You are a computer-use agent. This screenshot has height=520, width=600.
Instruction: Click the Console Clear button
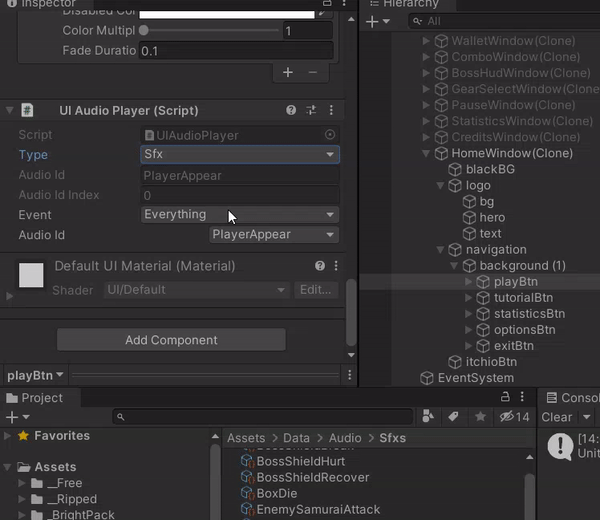point(557,417)
